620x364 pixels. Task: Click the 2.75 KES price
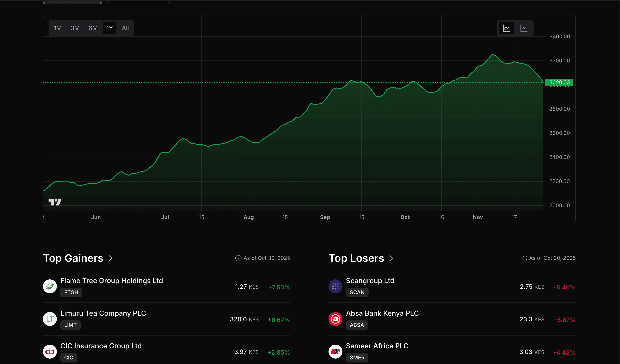532,287
